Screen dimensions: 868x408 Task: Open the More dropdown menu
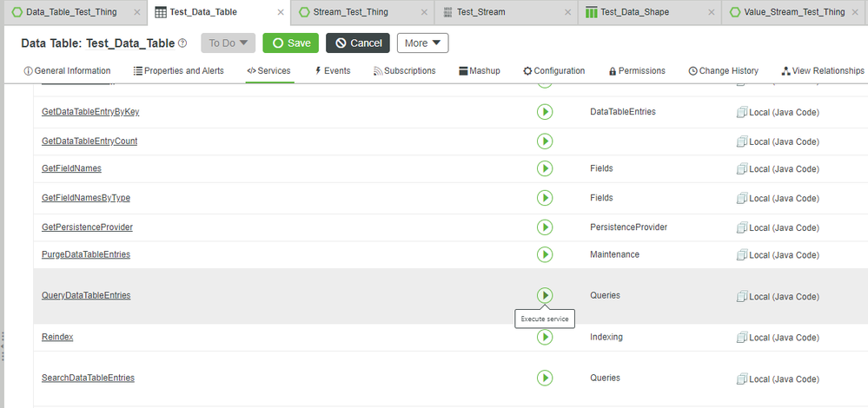[x=422, y=43]
